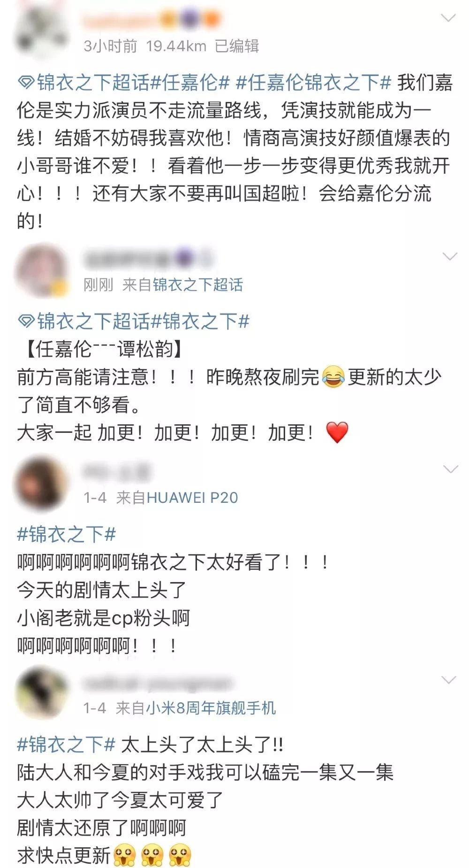Open #锦衣之下# hashtag in the last post

point(66,745)
